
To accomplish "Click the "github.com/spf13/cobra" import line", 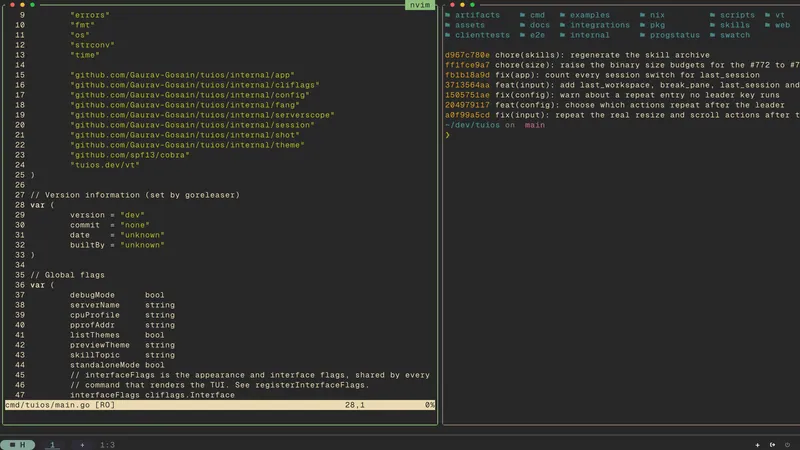I will pos(130,155).
